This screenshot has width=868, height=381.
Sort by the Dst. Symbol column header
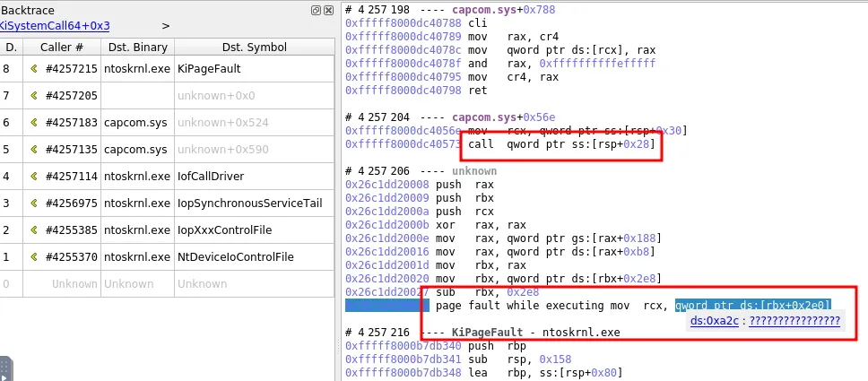click(x=254, y=48)
